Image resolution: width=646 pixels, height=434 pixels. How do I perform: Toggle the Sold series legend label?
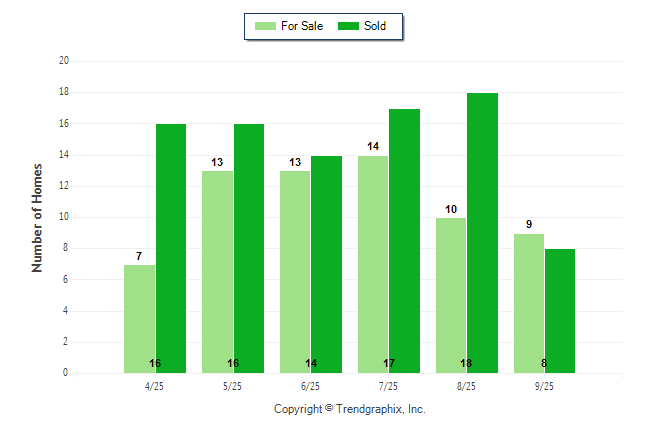tap(375, 26)
